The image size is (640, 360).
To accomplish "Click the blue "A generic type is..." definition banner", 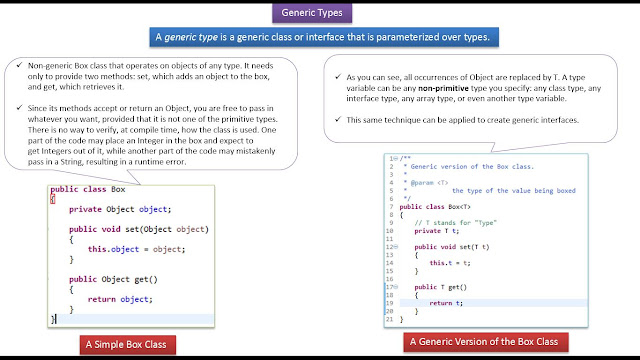I will 324,37.
